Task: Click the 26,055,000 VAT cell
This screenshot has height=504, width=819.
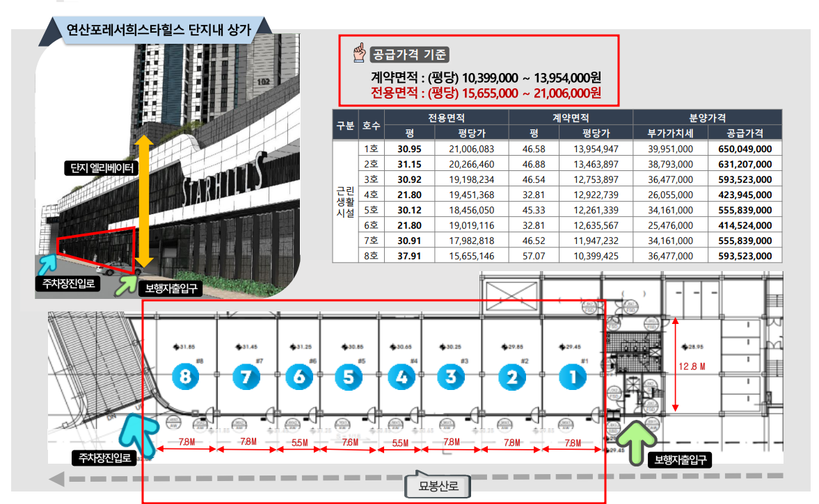Action: pyautogui.click(x=670, y=195)
